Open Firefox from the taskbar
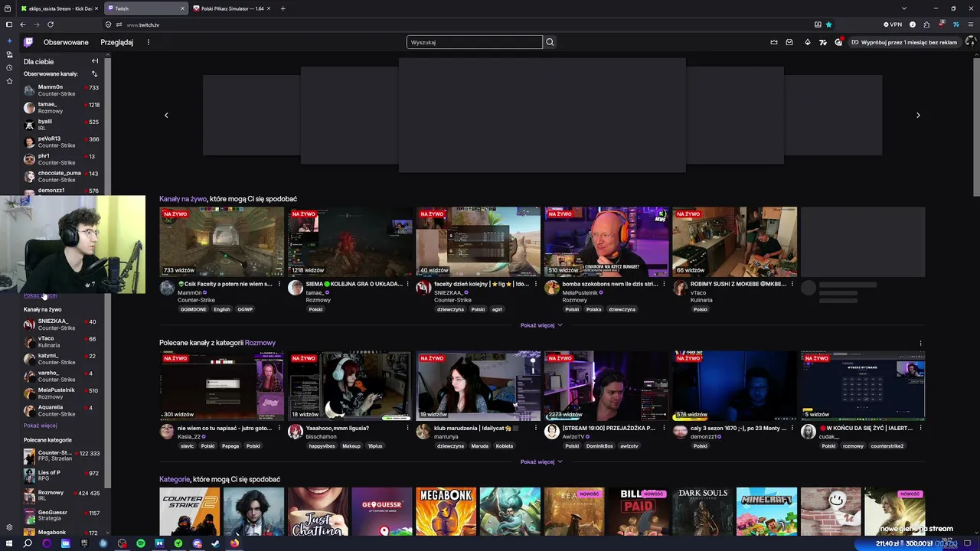 (x=234, y=543)
